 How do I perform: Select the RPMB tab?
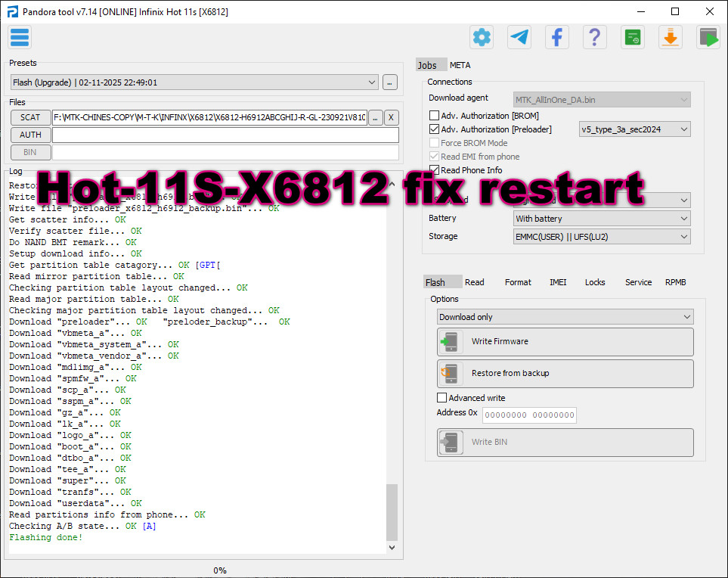tap(676, 282)
